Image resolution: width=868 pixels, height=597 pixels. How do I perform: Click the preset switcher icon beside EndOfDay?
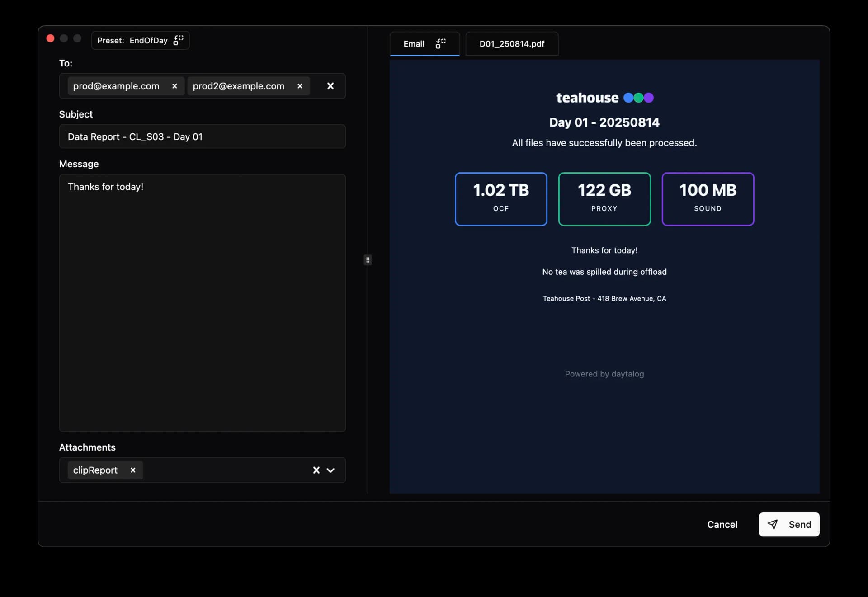pyautogui.click(x=179, y=40)
